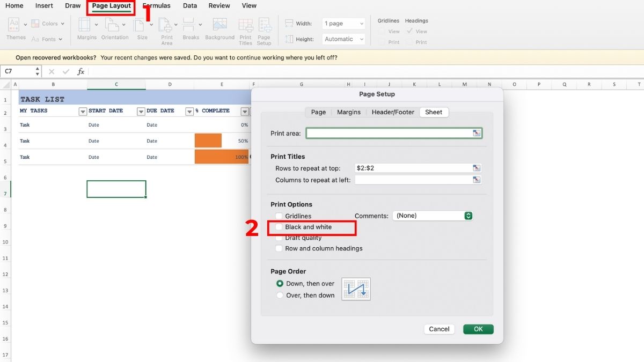
Task: Open the Fonts theme menu
Action: tap(47, 39)
